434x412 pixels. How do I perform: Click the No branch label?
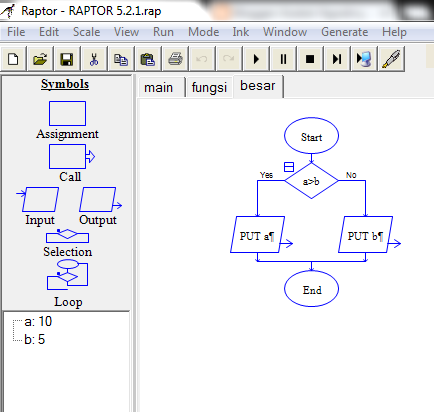[351, 175]
